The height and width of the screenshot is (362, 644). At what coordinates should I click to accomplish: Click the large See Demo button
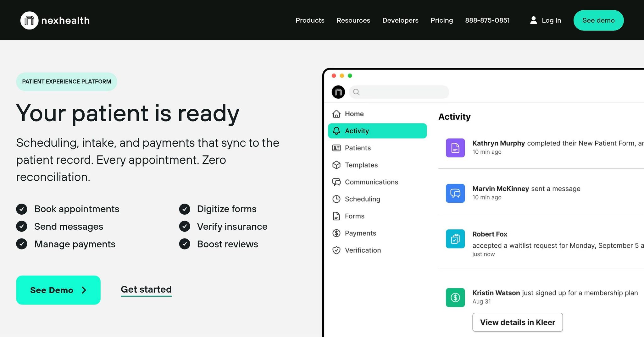[58, 290]
